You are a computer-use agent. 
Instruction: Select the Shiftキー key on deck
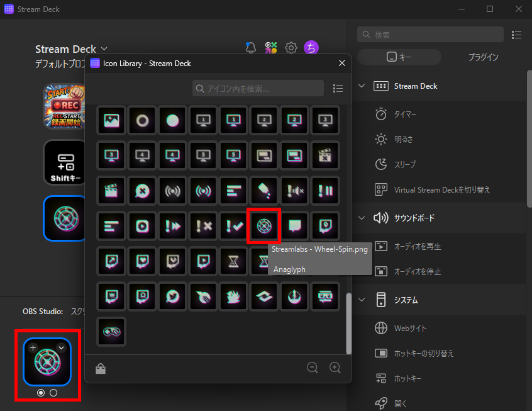[64, 163]
